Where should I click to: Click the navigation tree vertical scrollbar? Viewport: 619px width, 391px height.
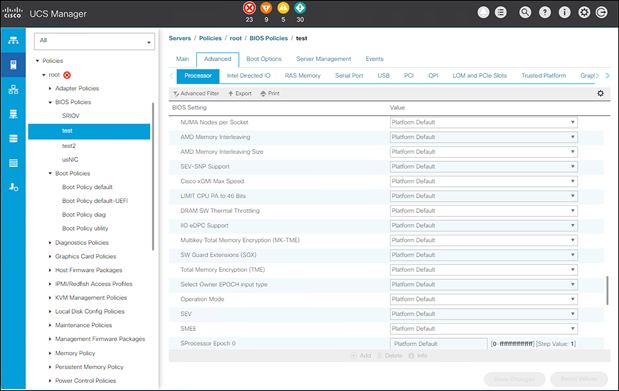153,176
